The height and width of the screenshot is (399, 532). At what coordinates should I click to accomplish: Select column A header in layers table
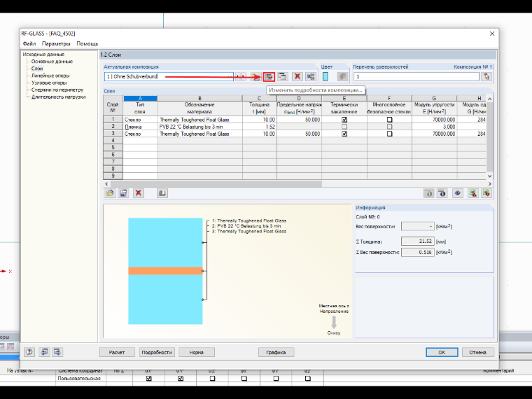click(140, 99)
